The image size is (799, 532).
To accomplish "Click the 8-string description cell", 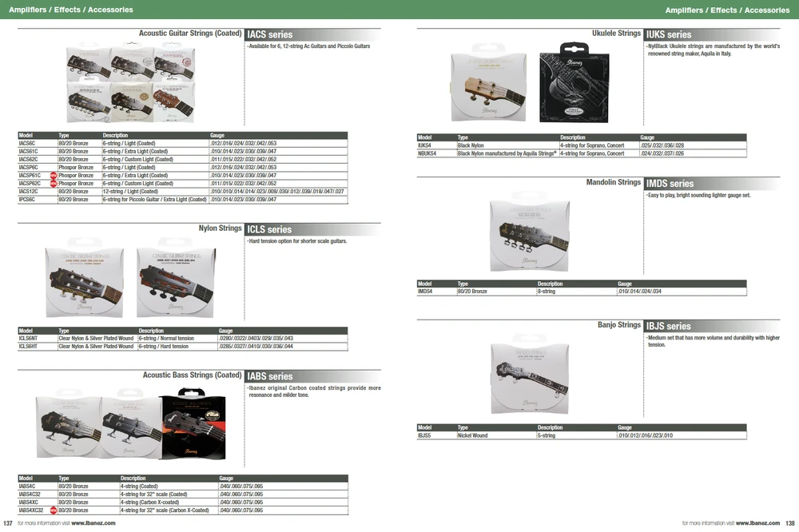I will click(x=576, y=292).
